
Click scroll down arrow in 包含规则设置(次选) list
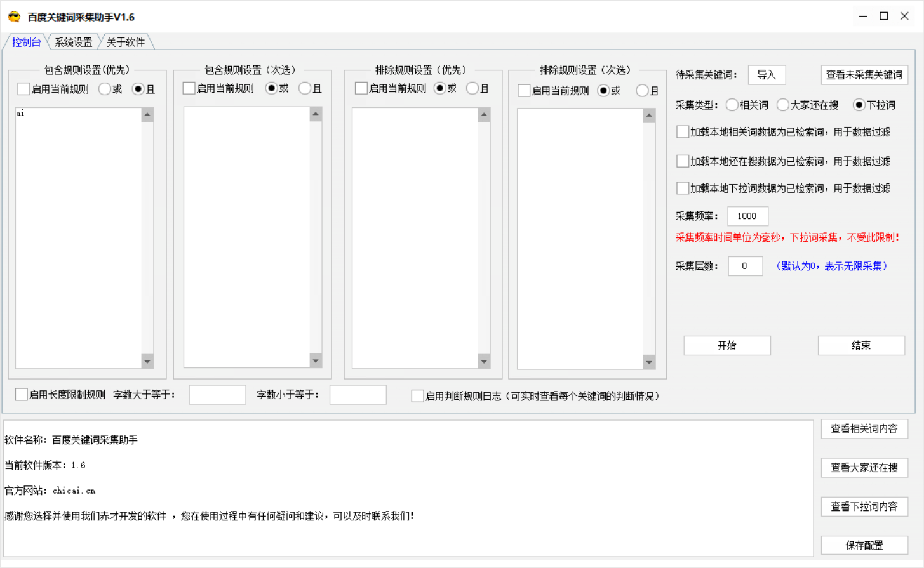316,360
